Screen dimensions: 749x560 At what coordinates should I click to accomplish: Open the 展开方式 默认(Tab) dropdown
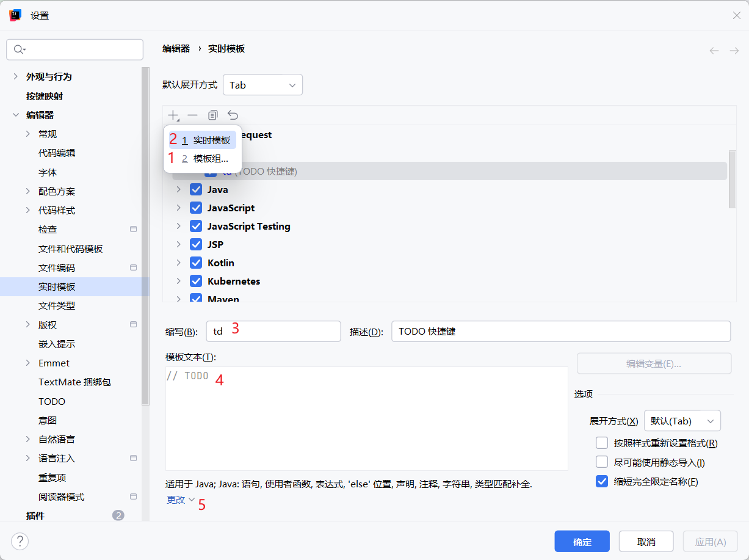pos(682,421)
